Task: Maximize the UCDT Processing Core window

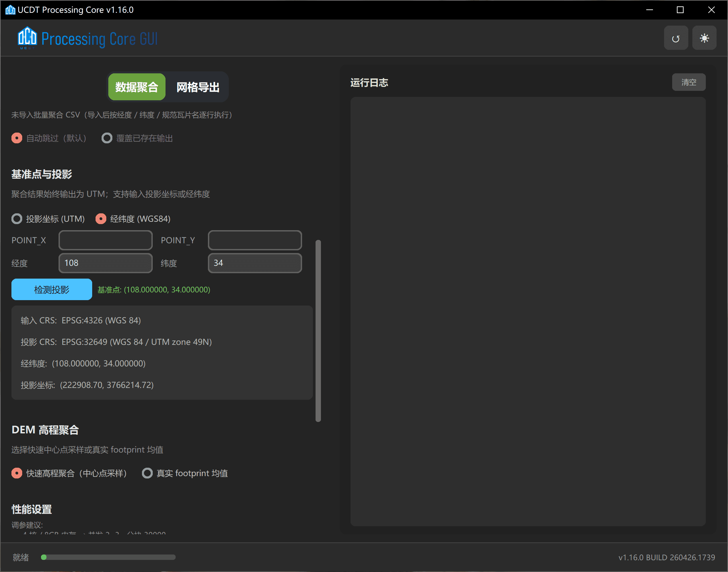Action: click(680, 10)
